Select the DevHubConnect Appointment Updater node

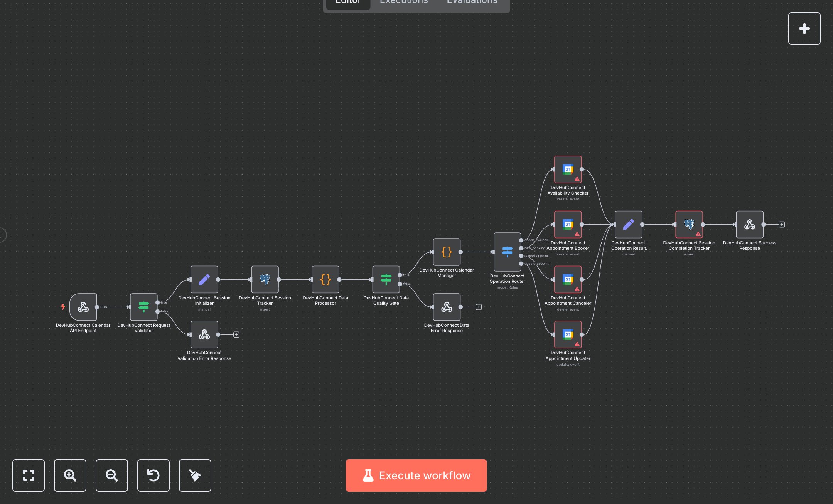point(568,334)
